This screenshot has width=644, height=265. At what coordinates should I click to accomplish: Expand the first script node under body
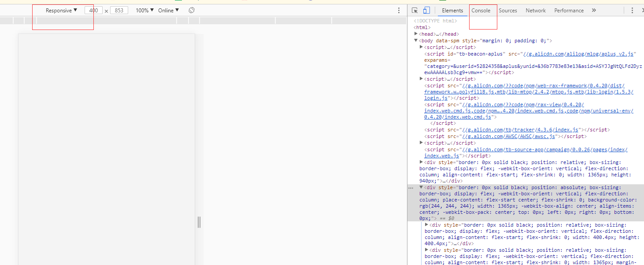[421, 47]
